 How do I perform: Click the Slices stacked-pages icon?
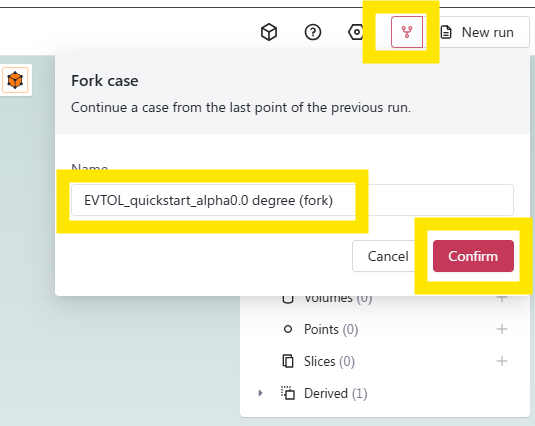pos(288,361)
